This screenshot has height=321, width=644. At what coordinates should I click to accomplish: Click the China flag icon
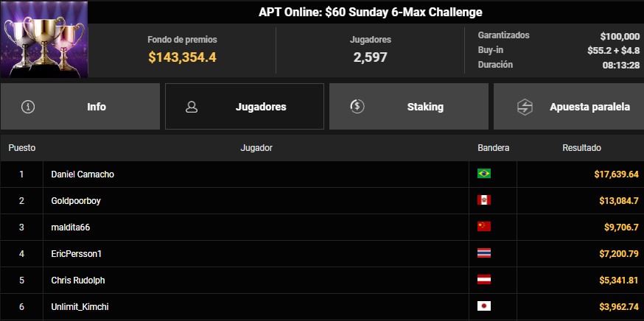pyautogui.click(x=484, y=227)
